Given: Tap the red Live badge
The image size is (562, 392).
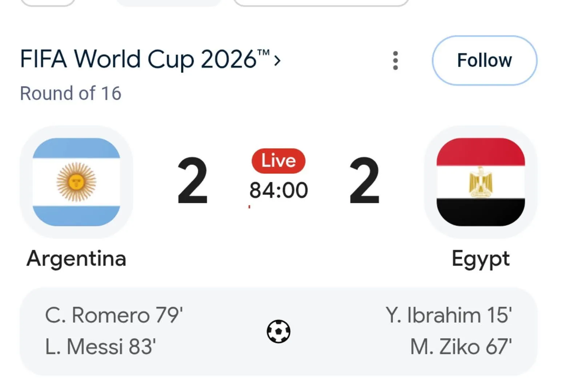Looking at the screenshot, I should (278, 161).
